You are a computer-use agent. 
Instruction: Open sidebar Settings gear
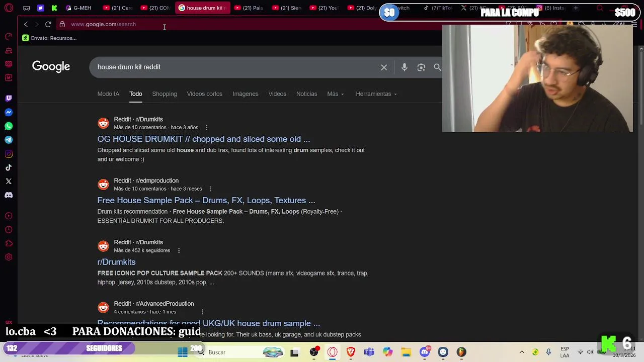[x=9, y=257]
